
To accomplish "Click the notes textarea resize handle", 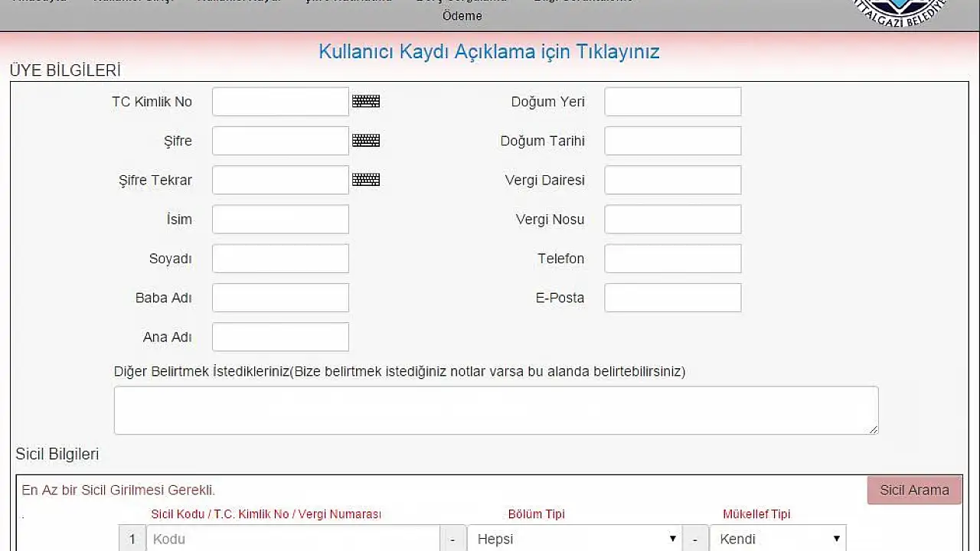I will 873,429.
